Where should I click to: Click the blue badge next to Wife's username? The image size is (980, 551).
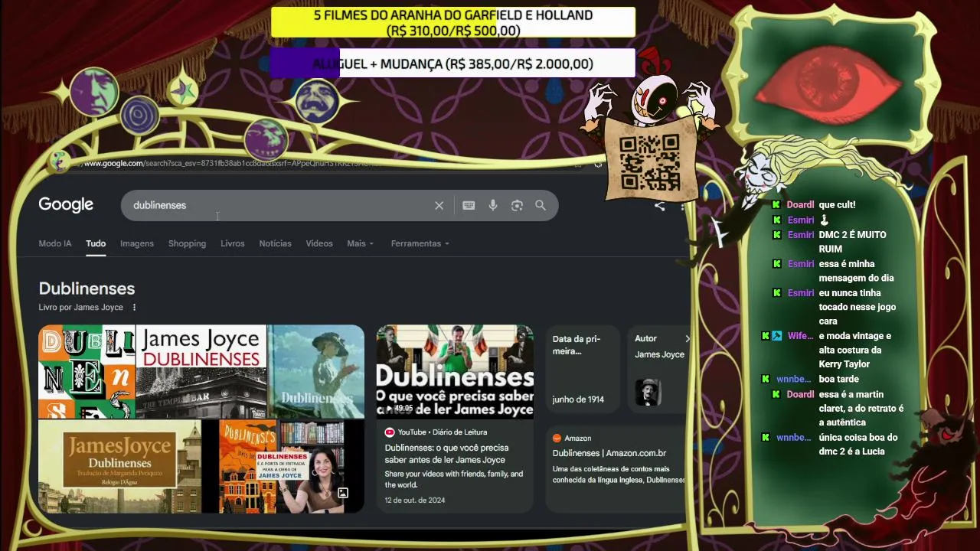776,336
